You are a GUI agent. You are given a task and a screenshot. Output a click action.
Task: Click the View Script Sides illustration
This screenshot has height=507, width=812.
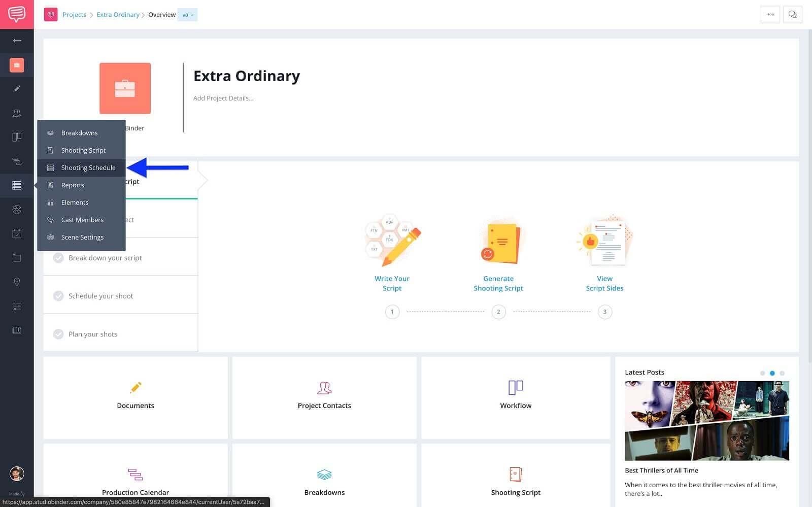coord(605,241)
